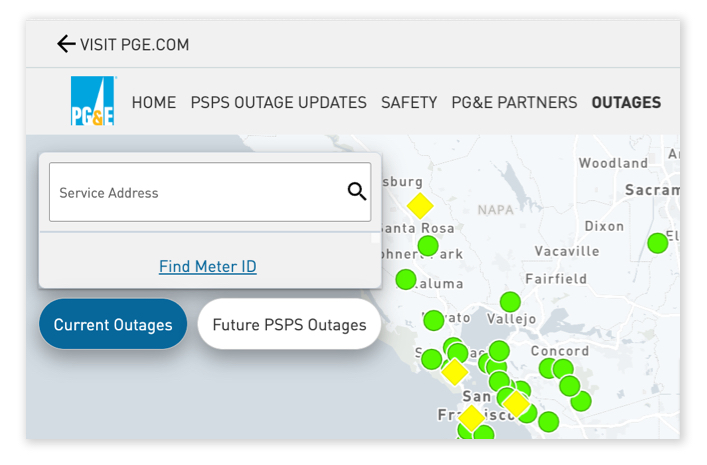Click the Find Meter ID link
This screenshot has width=707, height=465.
pos(208,266)
